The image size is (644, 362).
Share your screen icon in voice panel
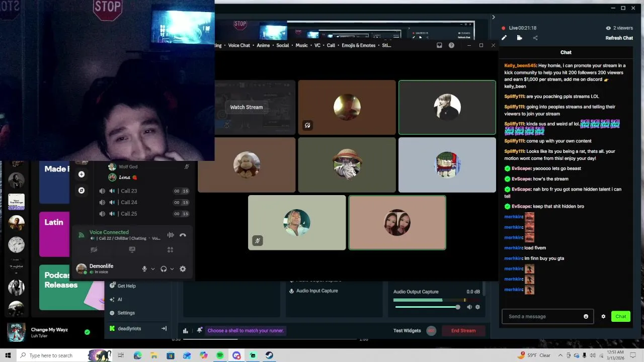(x=132, y=249)
